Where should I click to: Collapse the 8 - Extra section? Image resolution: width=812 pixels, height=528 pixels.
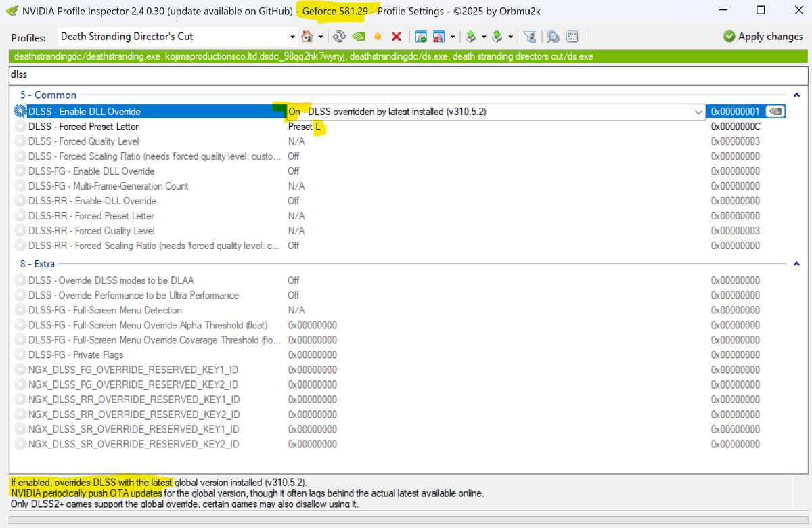click(x=796, y=264)
